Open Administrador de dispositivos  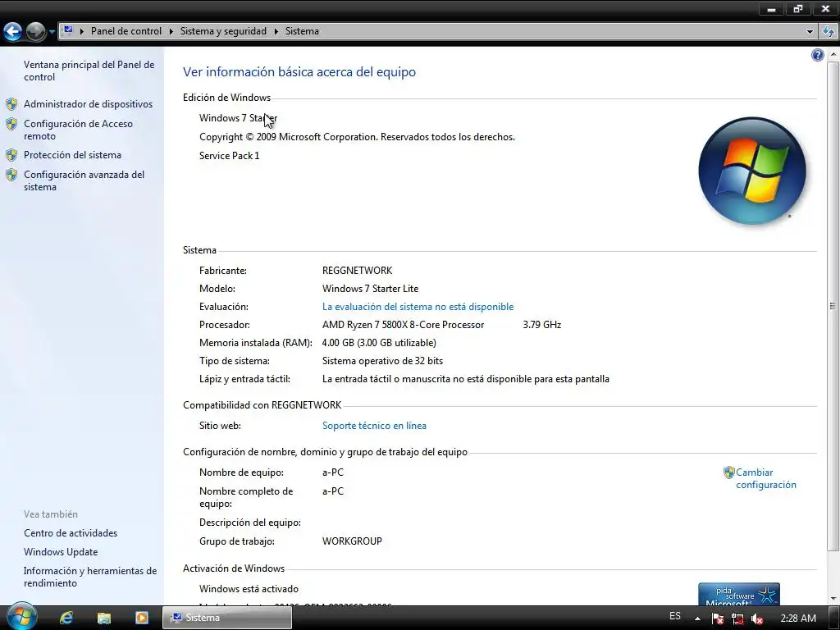click(88, 104)
